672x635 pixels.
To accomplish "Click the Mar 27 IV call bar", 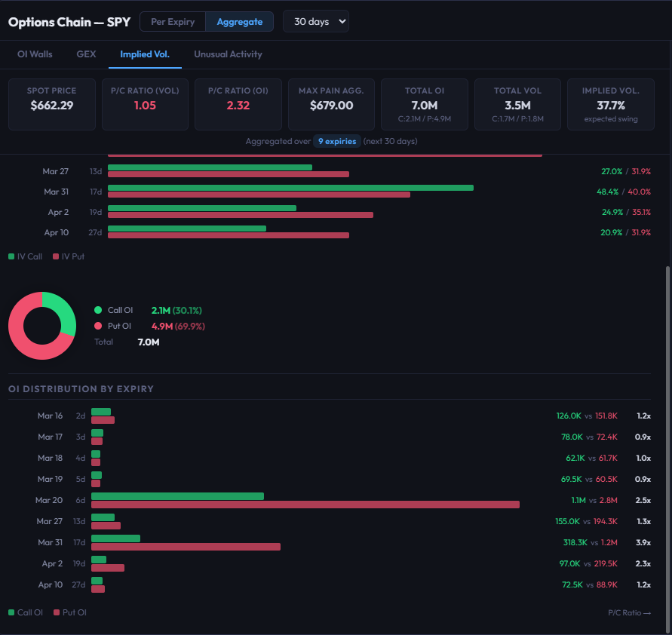I will point(210,167).
